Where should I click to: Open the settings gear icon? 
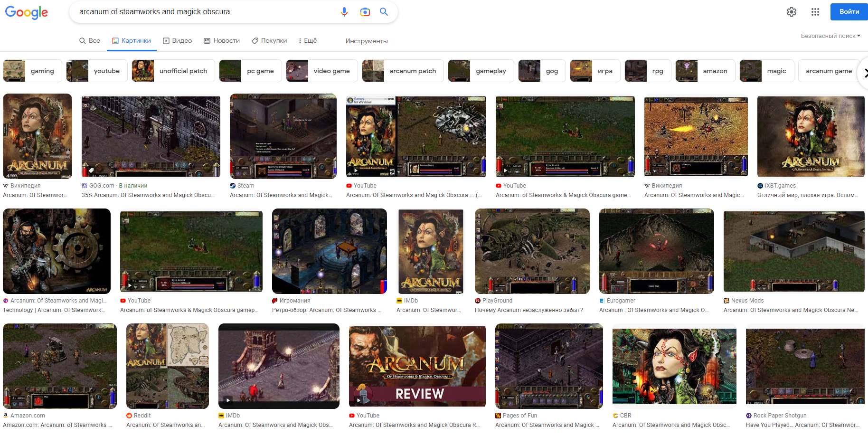(x=792, y=12)
